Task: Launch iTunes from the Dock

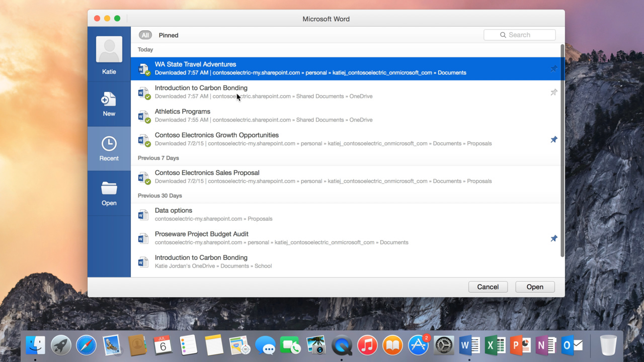Action: [x=367, y=345]
